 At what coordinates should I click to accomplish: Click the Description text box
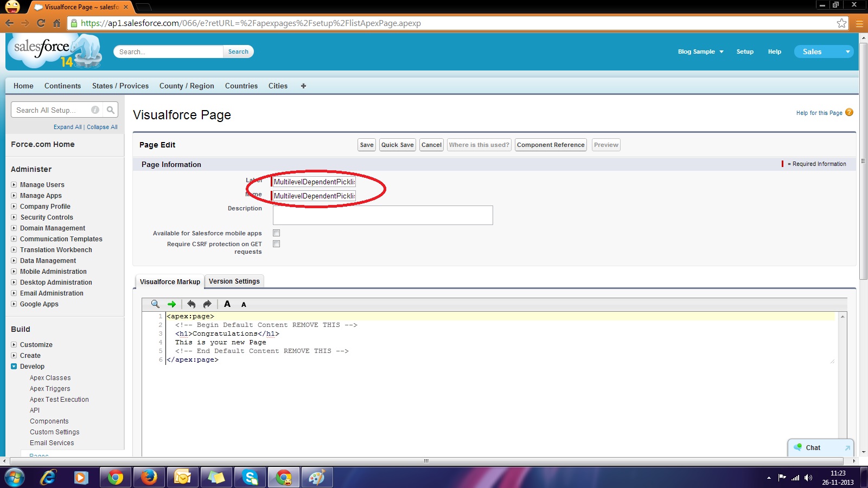(383, 215)
